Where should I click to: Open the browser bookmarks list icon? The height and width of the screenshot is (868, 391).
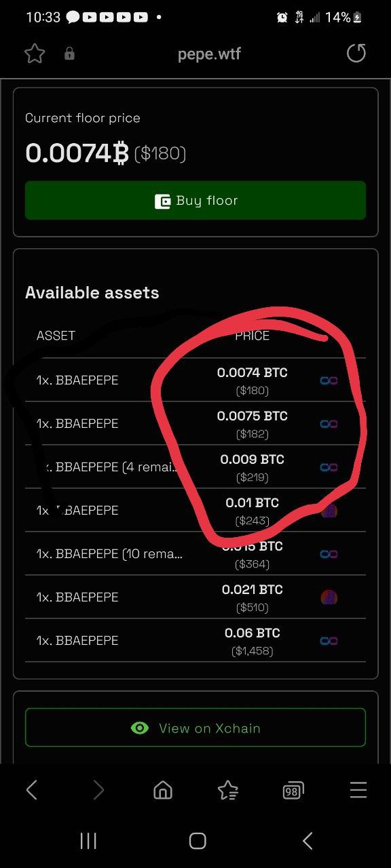point(228,790)
